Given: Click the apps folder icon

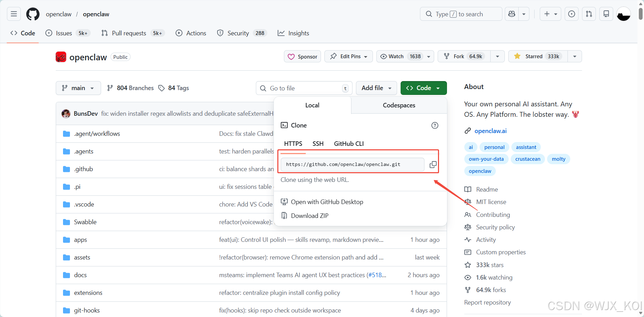Looking at the screenshot, I should [x=66, y=240].
